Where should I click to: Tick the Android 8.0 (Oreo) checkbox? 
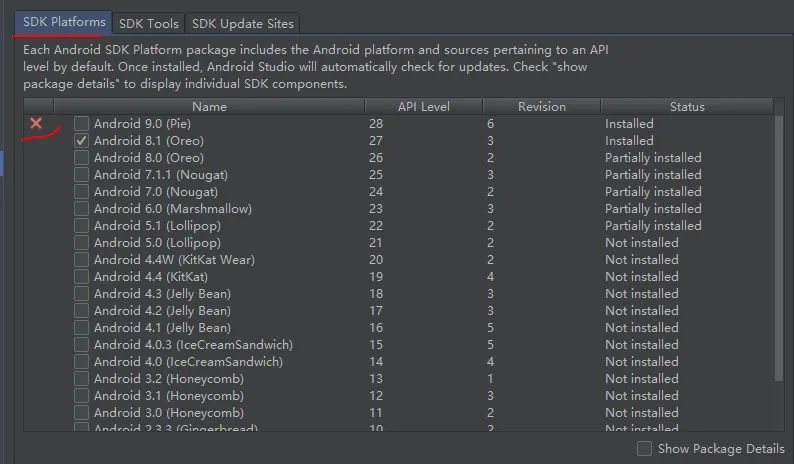click(x=81, y=158)
